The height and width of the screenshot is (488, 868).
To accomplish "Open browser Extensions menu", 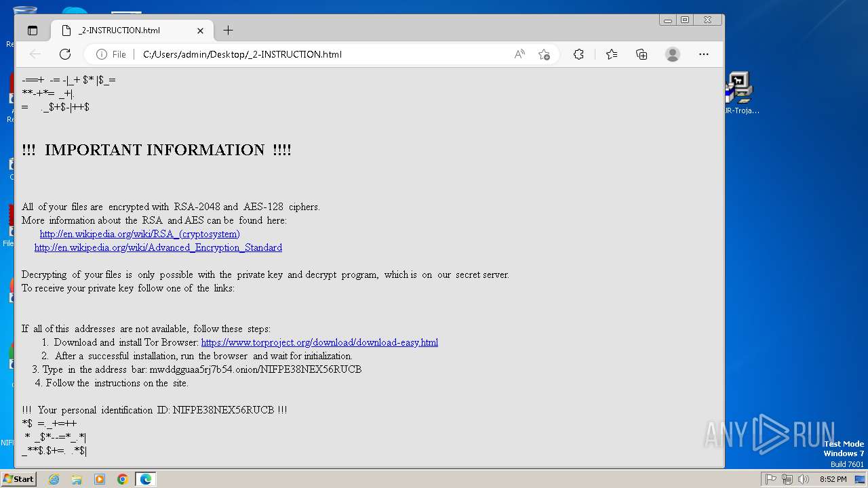I will click(578, 54).
